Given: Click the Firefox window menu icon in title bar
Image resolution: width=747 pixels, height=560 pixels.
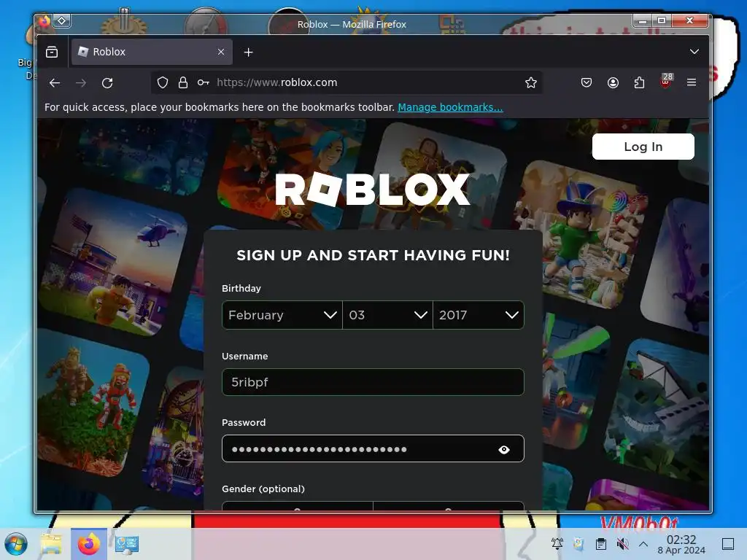Looking at the screenshot, I should click(x=44, y=21).
